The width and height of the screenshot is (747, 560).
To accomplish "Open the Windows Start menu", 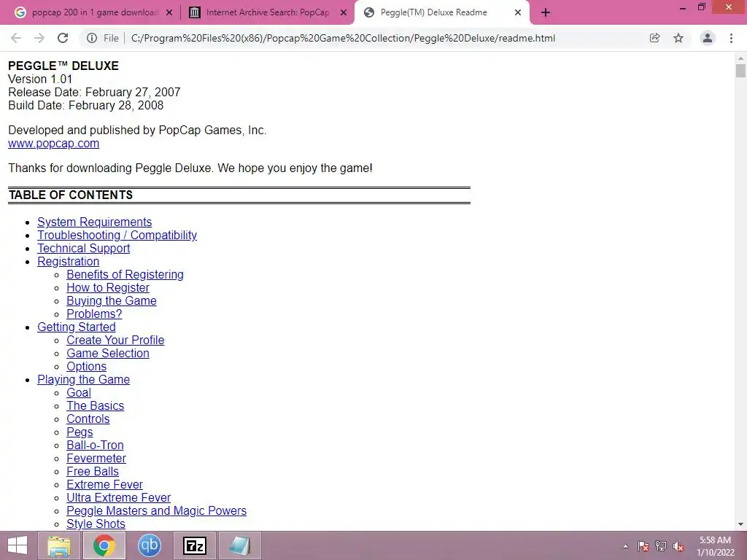I will (x=18, y=545).
